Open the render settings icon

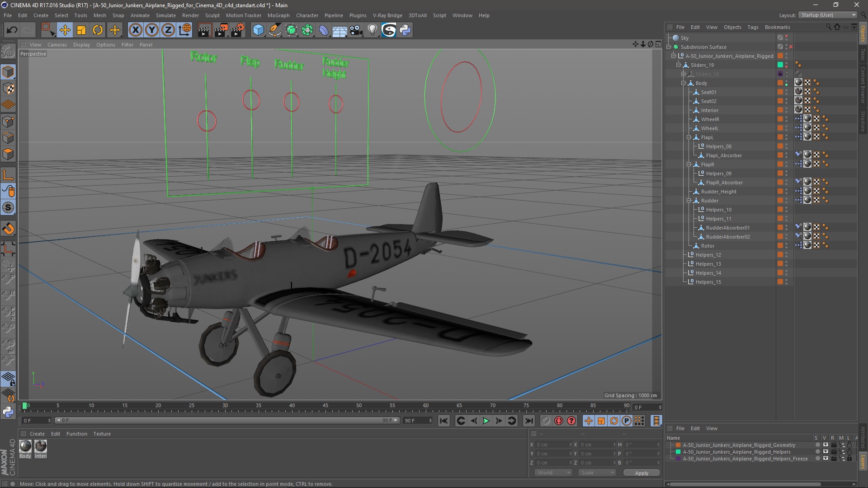pyautogui.click(x=238, y=30)
